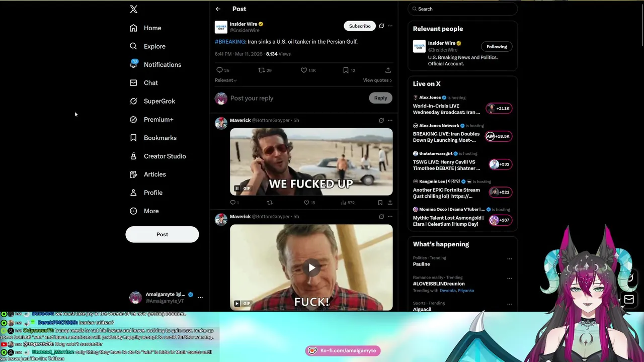
Task: Repost the first Maverick comment
Action: [270, 203]
